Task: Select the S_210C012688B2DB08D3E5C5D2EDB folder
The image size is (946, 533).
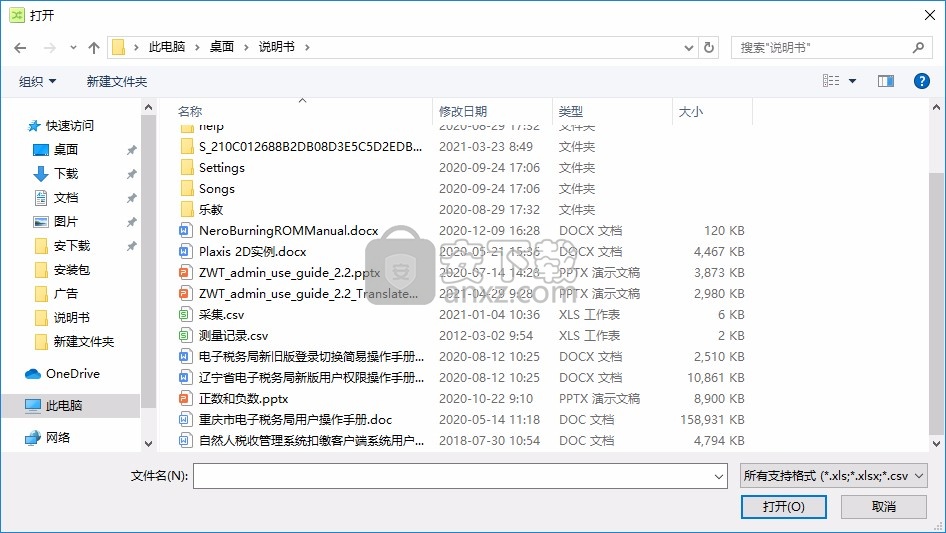Action: click(x=310, y=147)
